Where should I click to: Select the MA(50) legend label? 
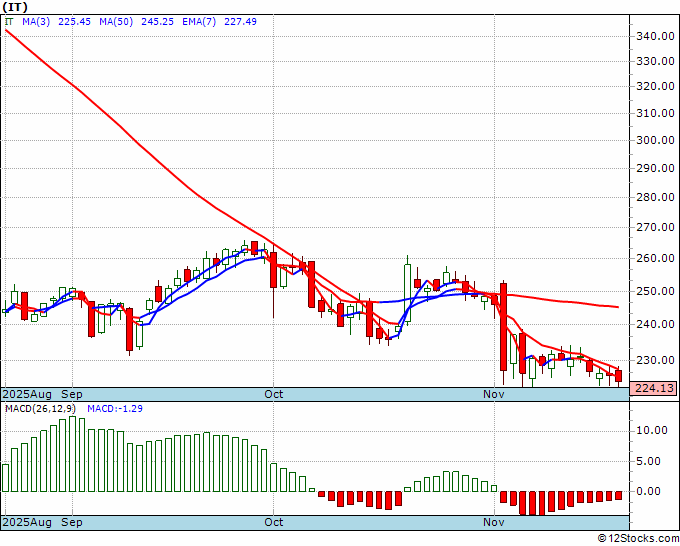pos(116,22)
